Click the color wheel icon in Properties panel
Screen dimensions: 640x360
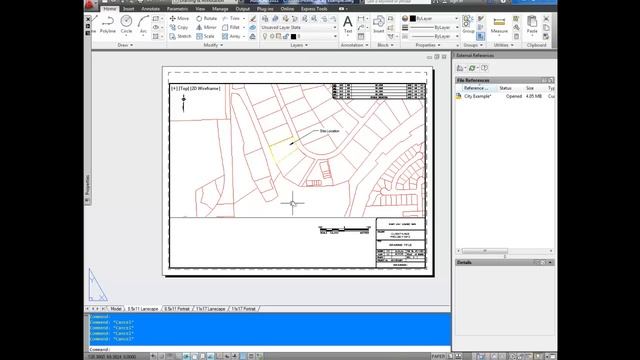point(405,18)
